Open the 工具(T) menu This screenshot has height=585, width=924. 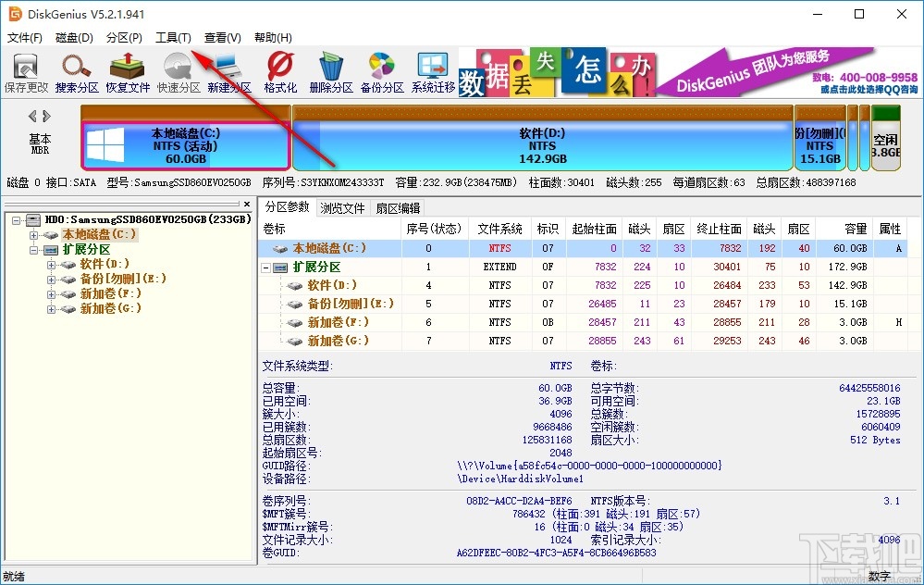coord(173,38)
